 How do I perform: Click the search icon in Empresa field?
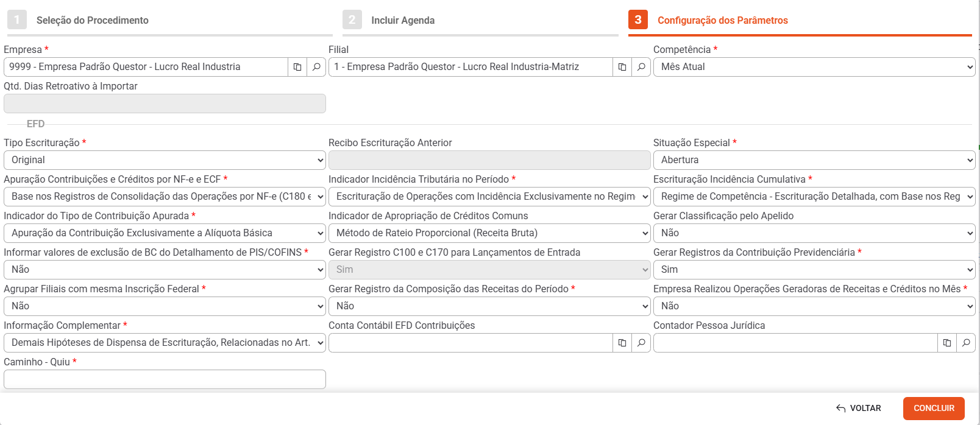point(316,67)
